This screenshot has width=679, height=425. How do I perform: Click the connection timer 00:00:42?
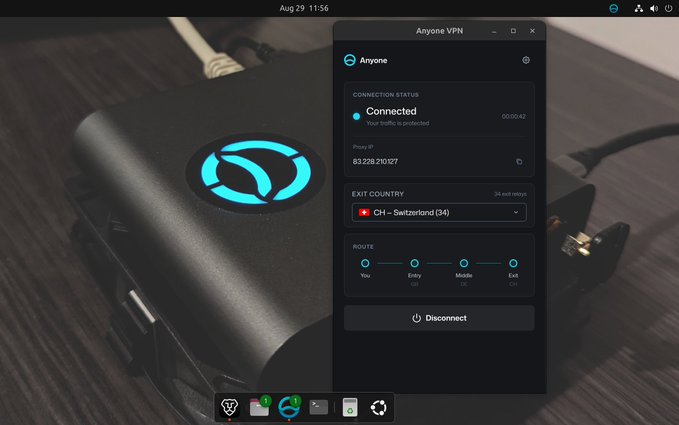pos(514,117)
